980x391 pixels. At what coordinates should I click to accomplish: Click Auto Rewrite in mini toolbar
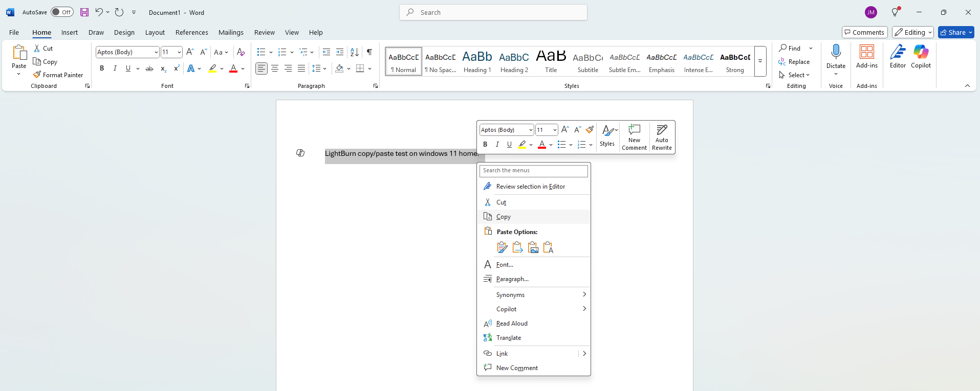(x=662, y=137)
